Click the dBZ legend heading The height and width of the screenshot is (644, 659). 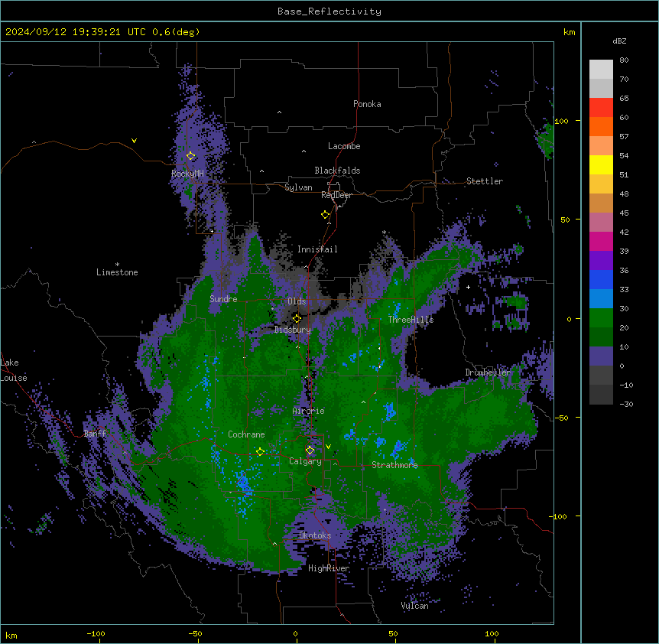tap(619, 41)
